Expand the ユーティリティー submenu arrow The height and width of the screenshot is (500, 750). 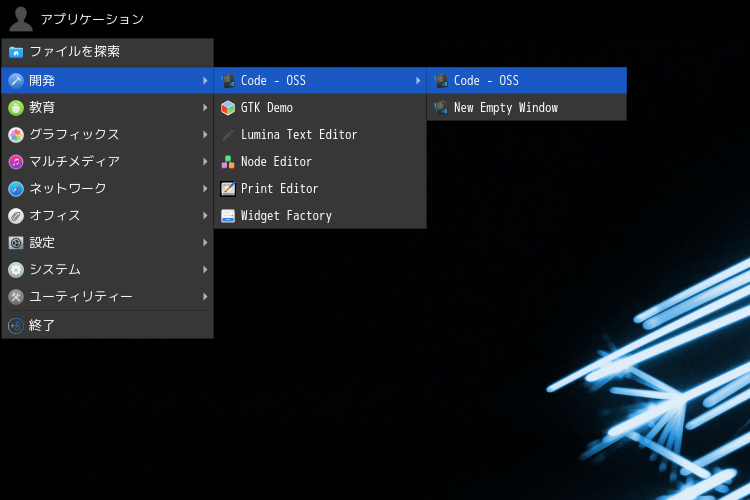click(205, 297)
